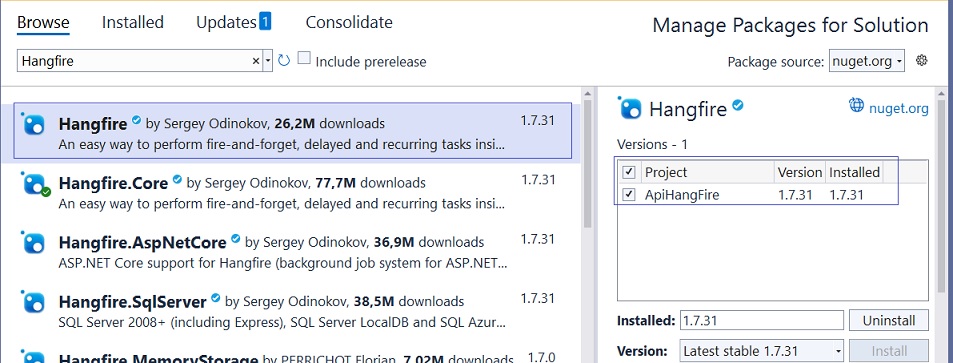The width and height of the screenshot is (953, 363).
Task: Click the 26,2M downloads text
Action: coord(329,123)
